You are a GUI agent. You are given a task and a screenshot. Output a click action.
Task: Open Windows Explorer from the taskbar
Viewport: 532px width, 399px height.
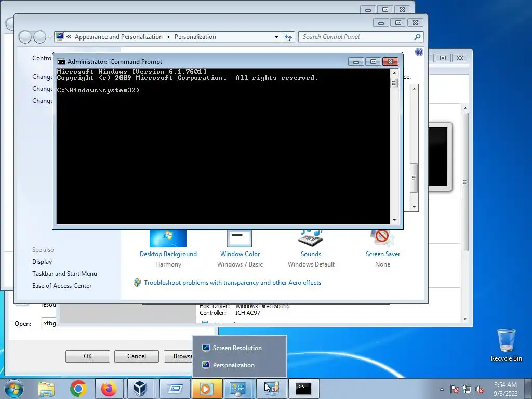click(46, 389)
